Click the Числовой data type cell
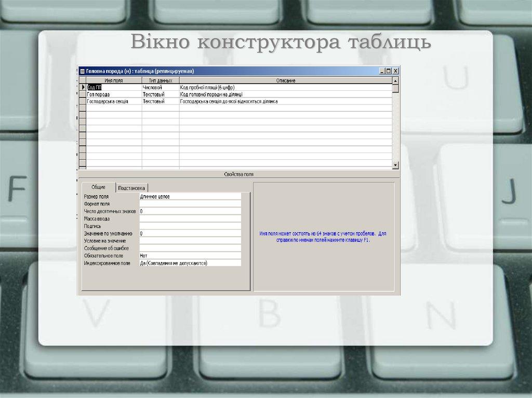Viewport: 532px width, 398px height. point(160,88)
